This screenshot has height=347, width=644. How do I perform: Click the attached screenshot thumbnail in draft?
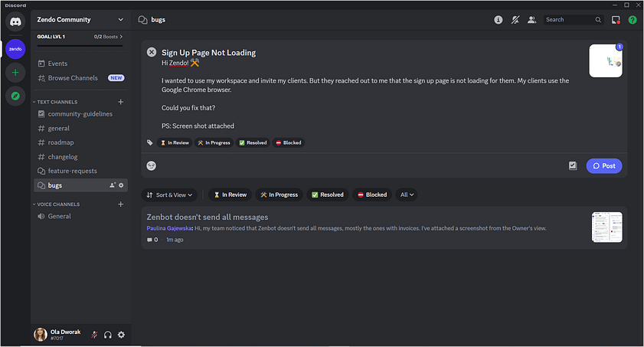(x=606, y=61)
